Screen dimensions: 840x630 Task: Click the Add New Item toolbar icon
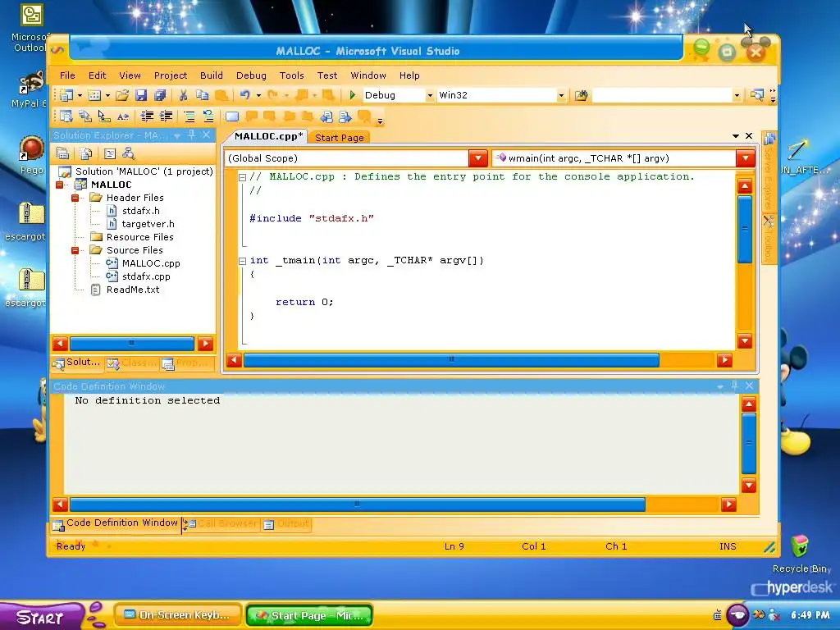[x=94, y=95]
